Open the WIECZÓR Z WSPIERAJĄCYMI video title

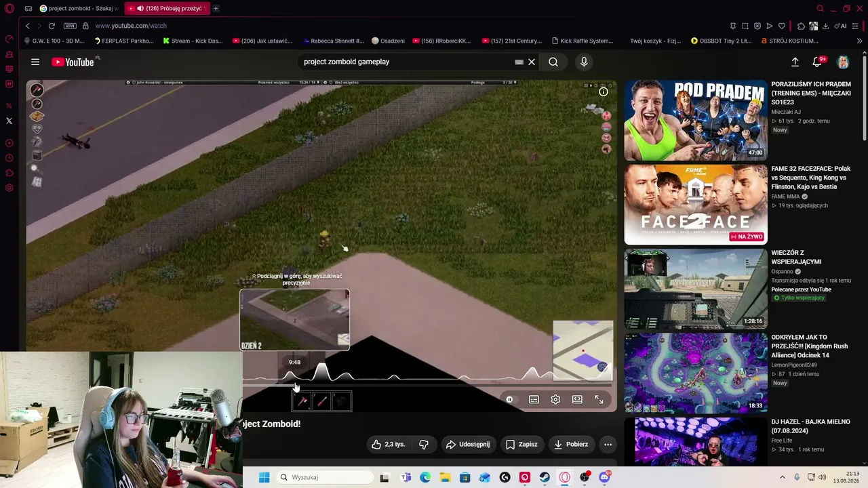(796, 257)
